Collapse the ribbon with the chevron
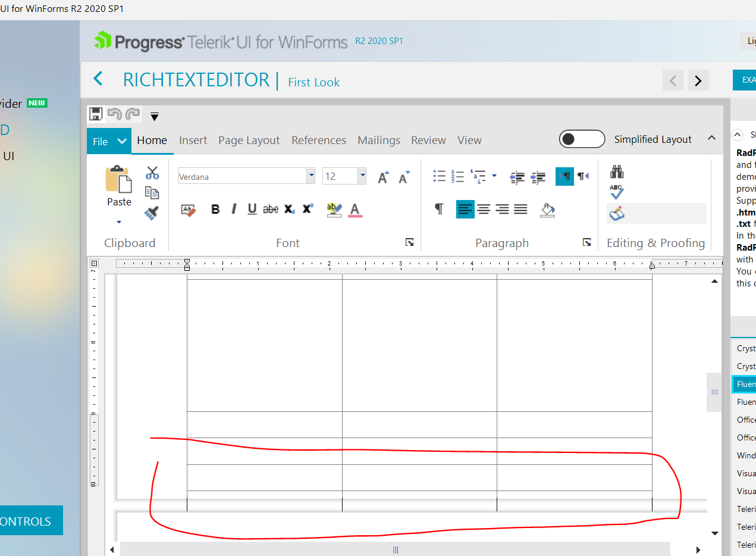 (x=711, y=138)
